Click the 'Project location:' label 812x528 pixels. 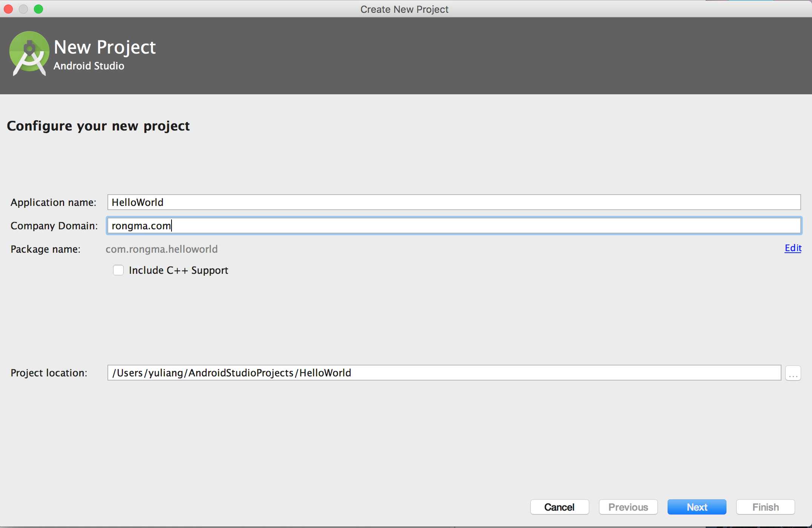pos(49,373)
